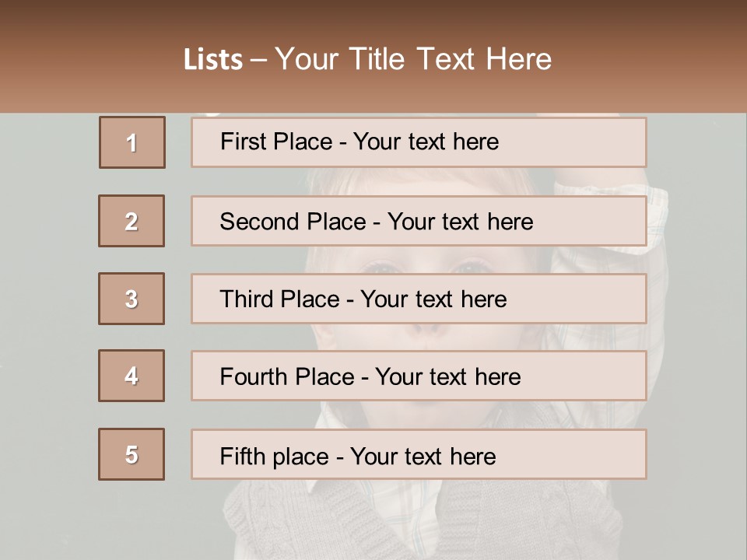The width and height of the screenshot is (747, 560).
Task: Select the number 2 square
Action: pyautogui.click(x=132, y=221)
